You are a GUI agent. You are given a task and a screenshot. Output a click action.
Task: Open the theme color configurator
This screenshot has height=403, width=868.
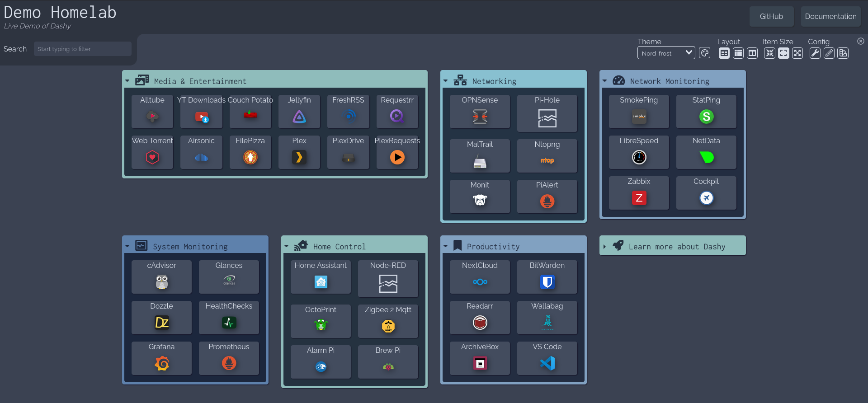[x=705, y=53]
